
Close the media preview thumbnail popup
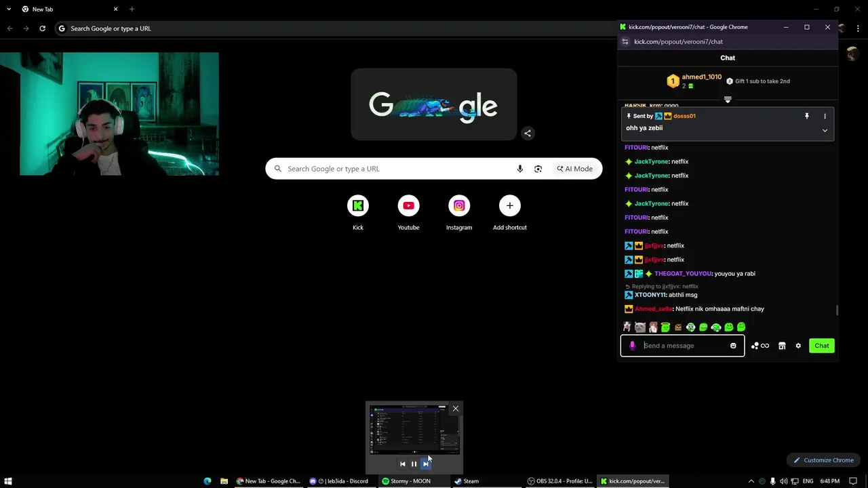pyautogui.click(x=456, y=409)
